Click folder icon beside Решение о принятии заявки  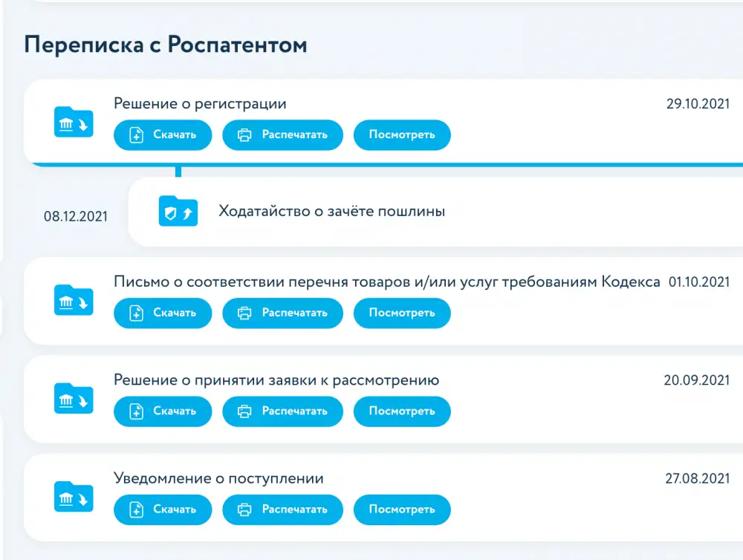[x=74, y=398]
